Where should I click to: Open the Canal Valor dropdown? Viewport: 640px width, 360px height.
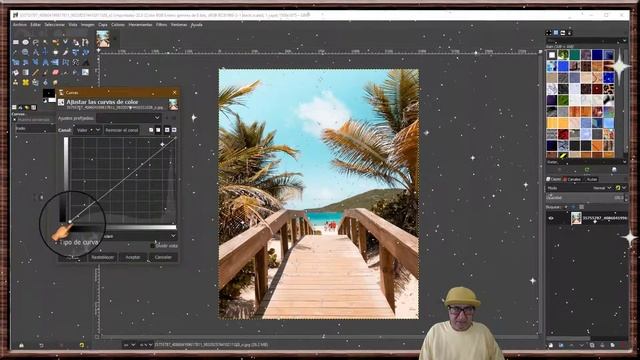click(x=88, y=130)
